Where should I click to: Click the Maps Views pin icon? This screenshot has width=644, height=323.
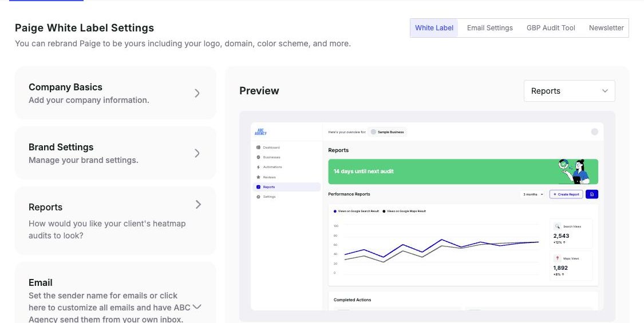pyautogui.click(x=558, y=258)
